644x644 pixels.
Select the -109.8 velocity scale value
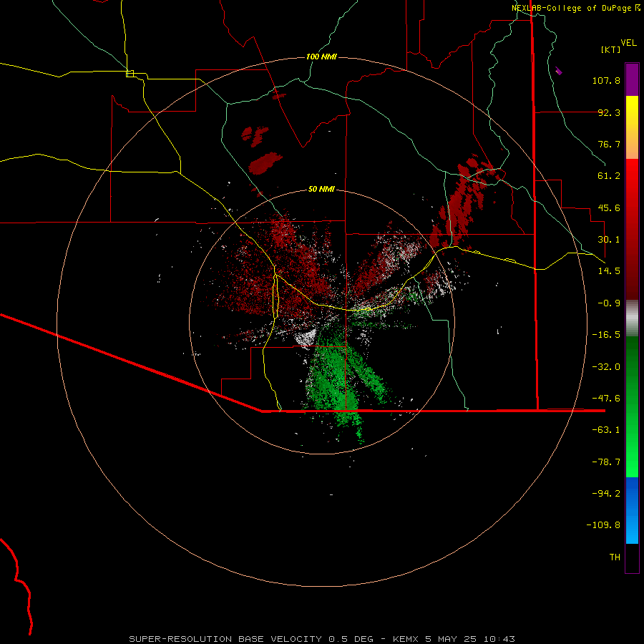click(x=603, y=525)
